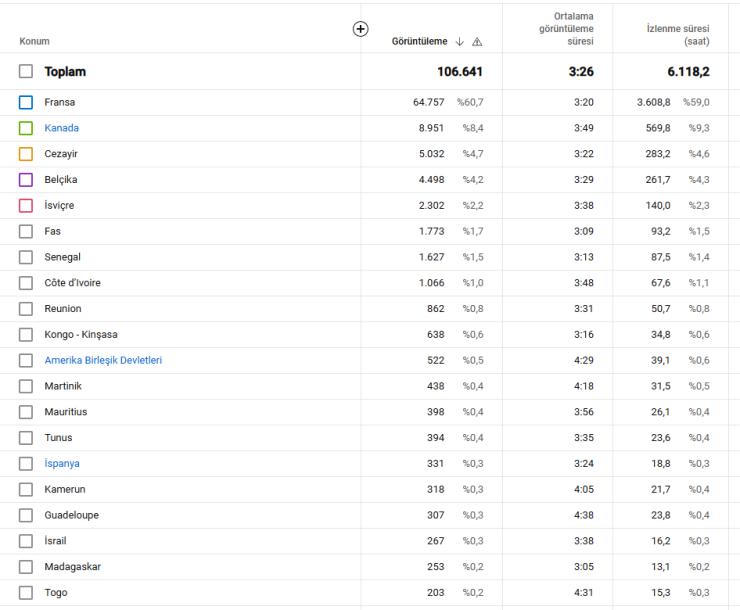
Task: Open Amerika Birleşik Devletleri link
Action: pos(103,360)
